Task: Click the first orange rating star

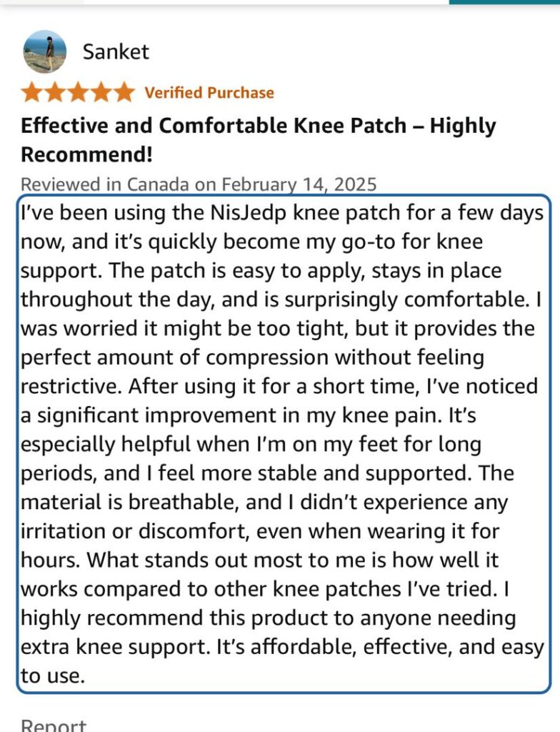Action: tap(32, 92)
